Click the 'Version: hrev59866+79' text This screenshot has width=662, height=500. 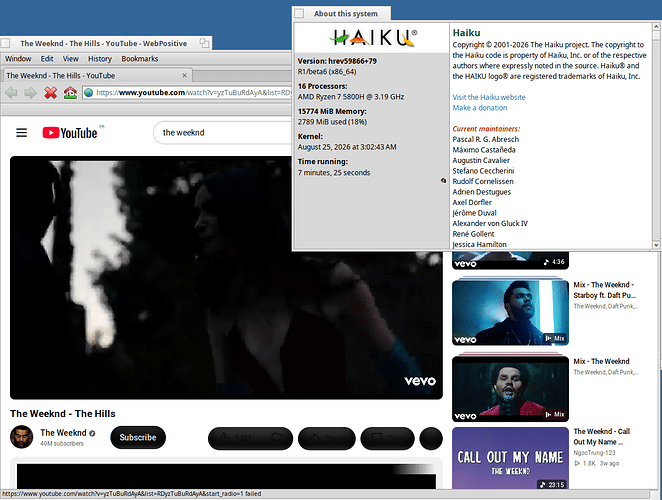tap(337, 61)
